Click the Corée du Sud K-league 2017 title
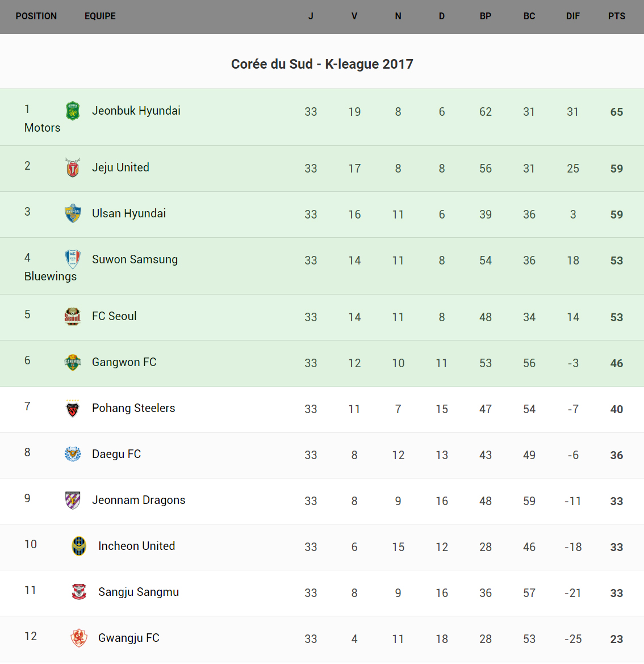Image resolution: width=644 pixels, height=664 pixels. coord(322,64)
